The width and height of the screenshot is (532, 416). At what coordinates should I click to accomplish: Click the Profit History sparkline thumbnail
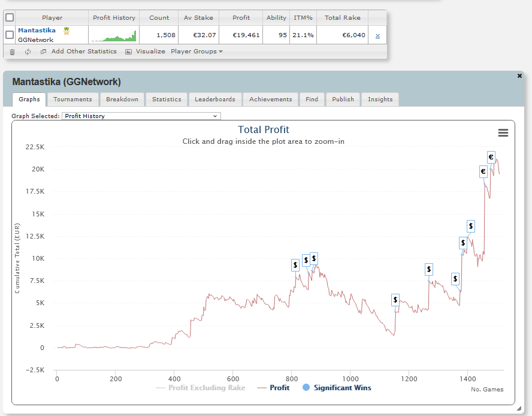pos(114,35)
